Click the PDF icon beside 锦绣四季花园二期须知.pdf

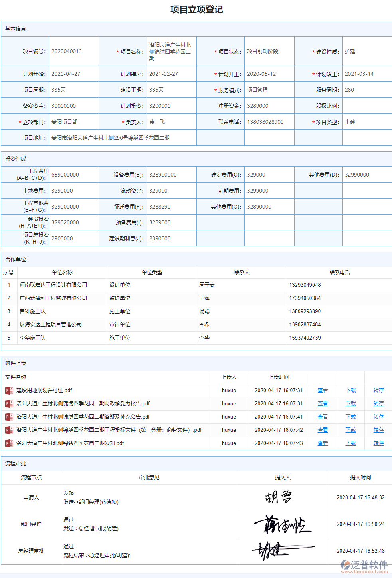pyautogui.click(x=8, y=443)
